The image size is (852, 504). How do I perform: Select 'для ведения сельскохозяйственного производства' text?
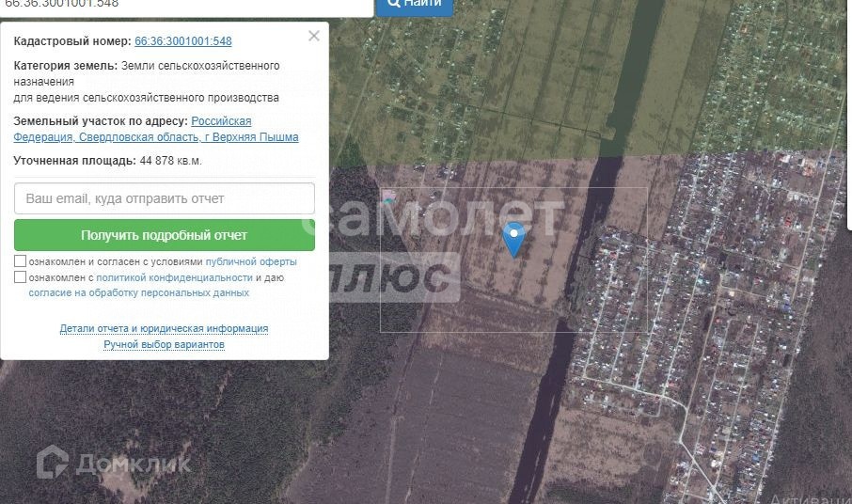tap(146, 98)
